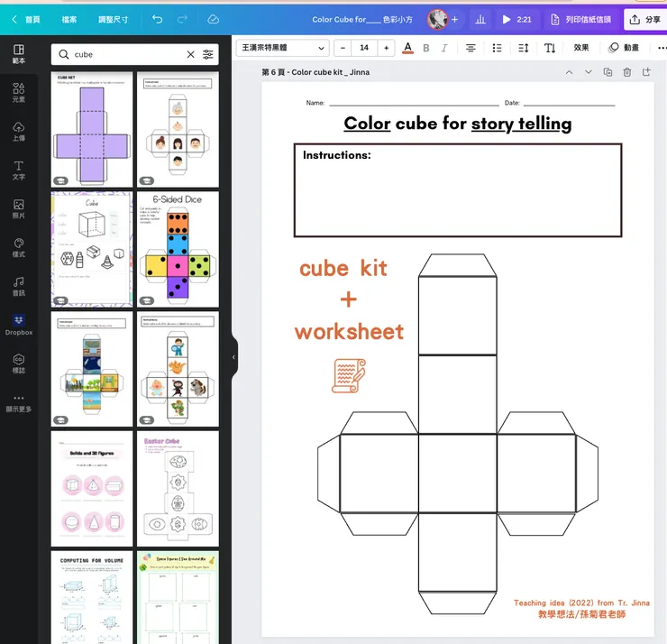Move page up with the chevron

click(x=569, y=72)
